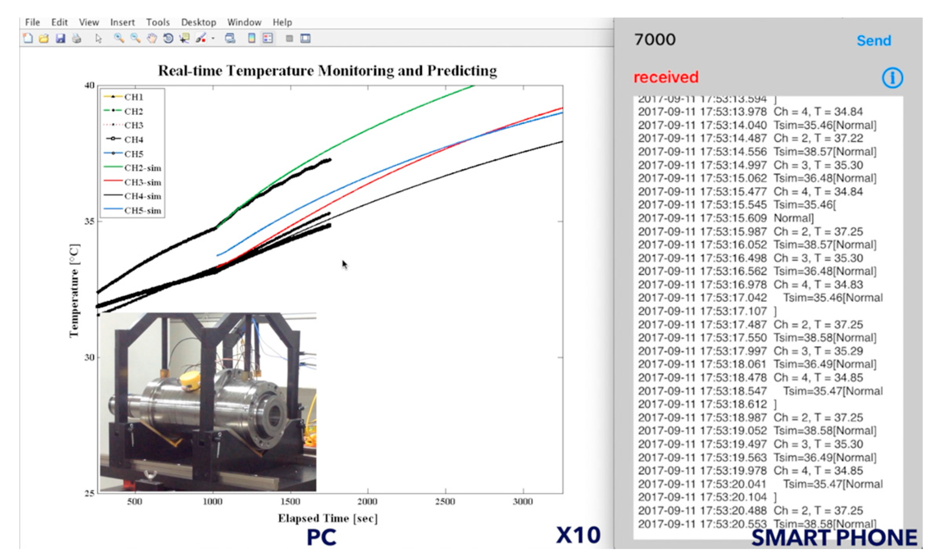Select the Zoom Out magnifier tool

[135, 38]
